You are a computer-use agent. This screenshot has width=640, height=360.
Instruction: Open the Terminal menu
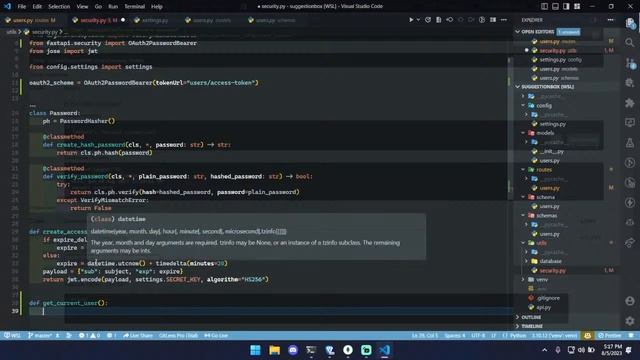click(135, 7)
